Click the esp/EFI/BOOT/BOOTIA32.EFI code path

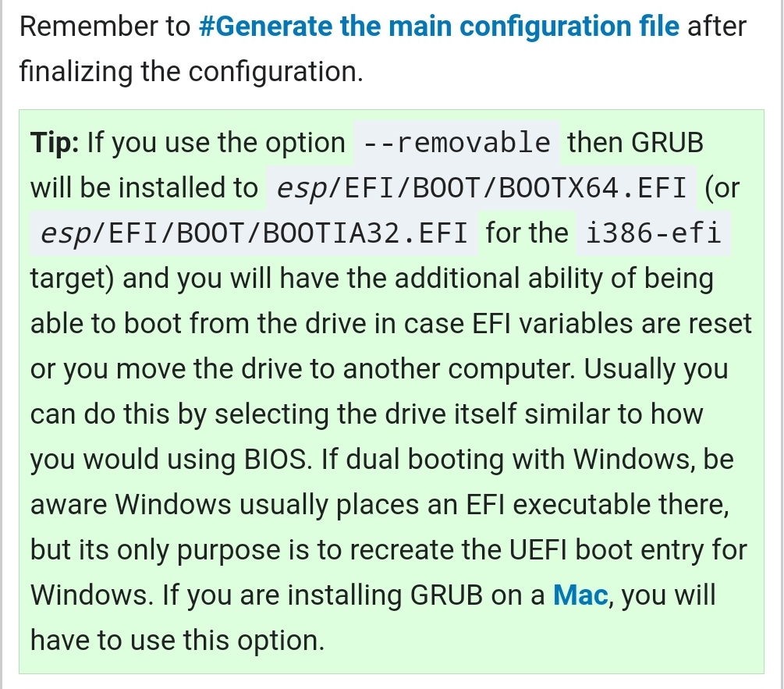pyautogui.click(x=254, y=233)
